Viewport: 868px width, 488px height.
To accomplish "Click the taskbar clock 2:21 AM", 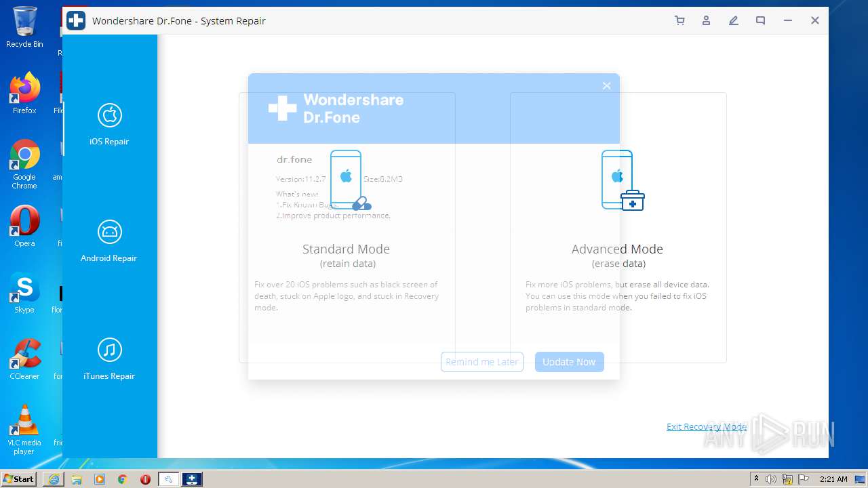I will 833,479.
